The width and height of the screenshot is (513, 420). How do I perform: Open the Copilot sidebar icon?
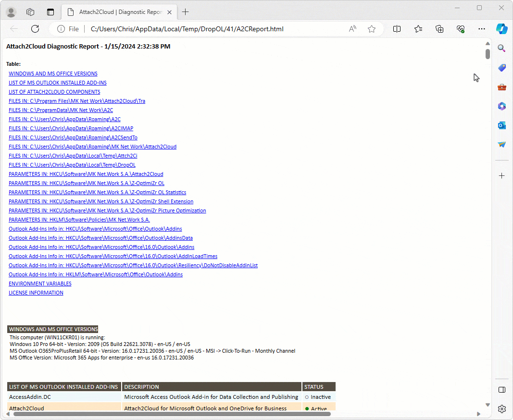click(502, 29)
